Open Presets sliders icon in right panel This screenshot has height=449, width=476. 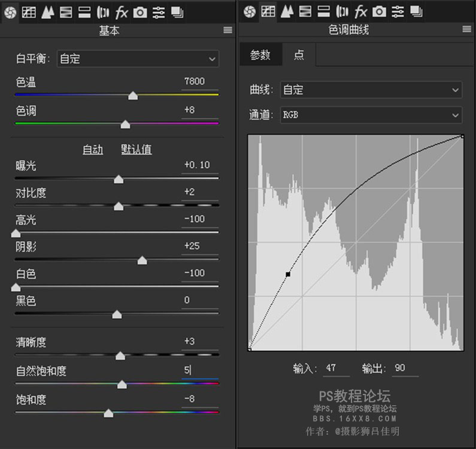point(398,12)
